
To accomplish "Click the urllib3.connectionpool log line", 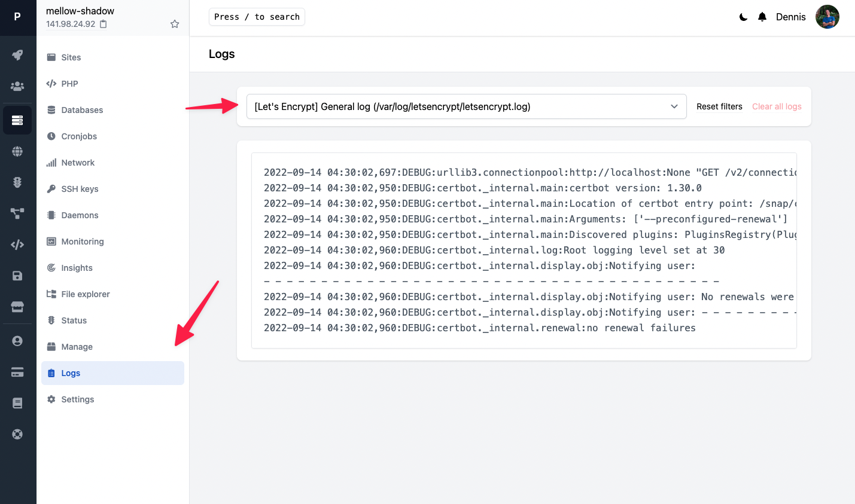I will pos(530,172).
